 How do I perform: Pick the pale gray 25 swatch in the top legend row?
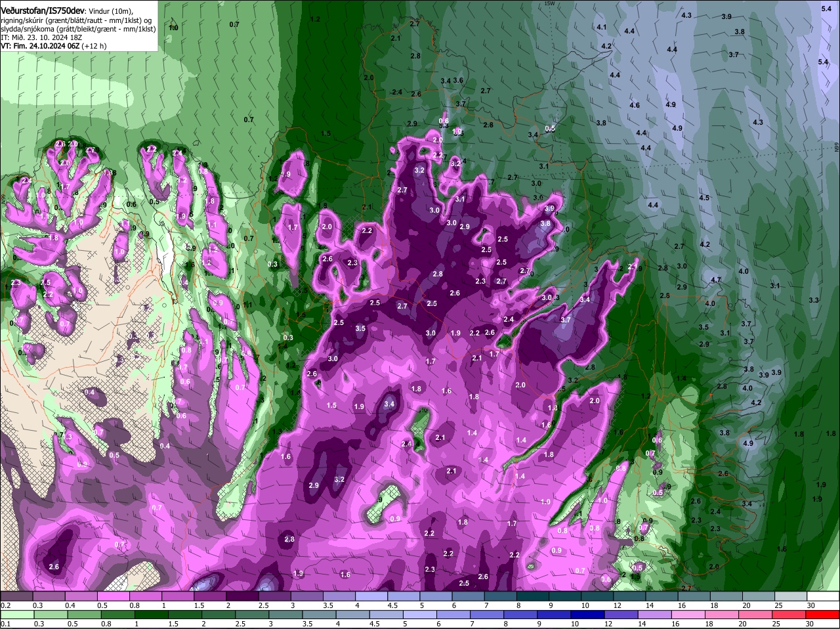click(x=791, y=596)
